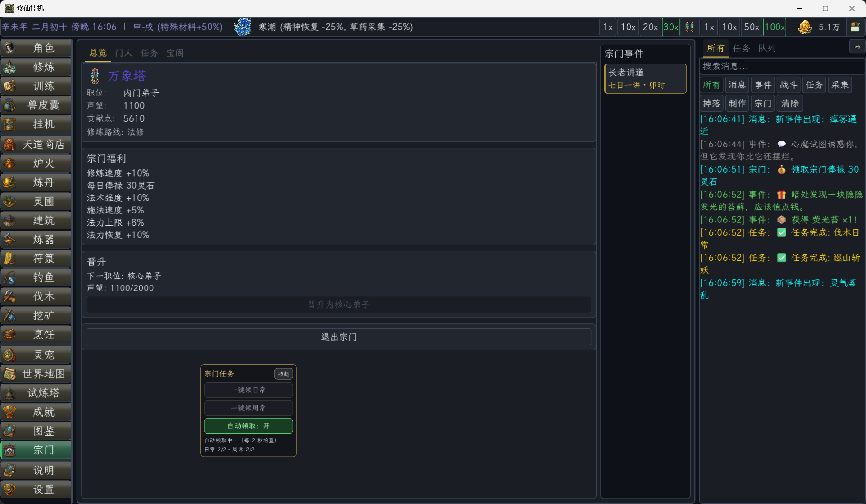Viewport: 866px width, 504px height.
Task: Click 一键领周常 button
Action: (248, 408)
